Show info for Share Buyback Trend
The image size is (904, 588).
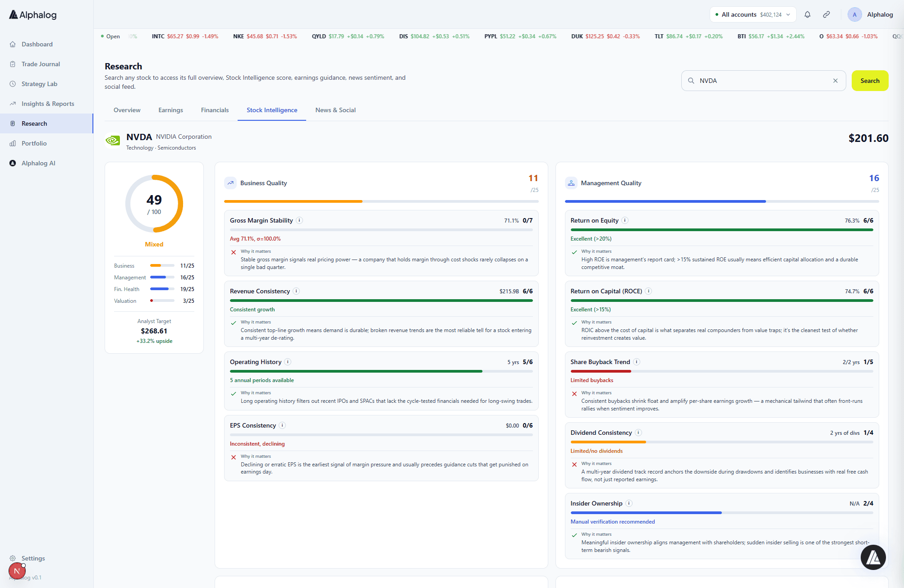point(637,362)
